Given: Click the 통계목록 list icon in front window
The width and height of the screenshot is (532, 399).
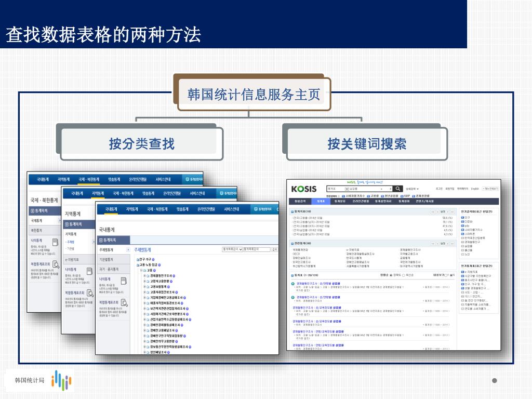Looking at the screenshot, I should point(101,240).
